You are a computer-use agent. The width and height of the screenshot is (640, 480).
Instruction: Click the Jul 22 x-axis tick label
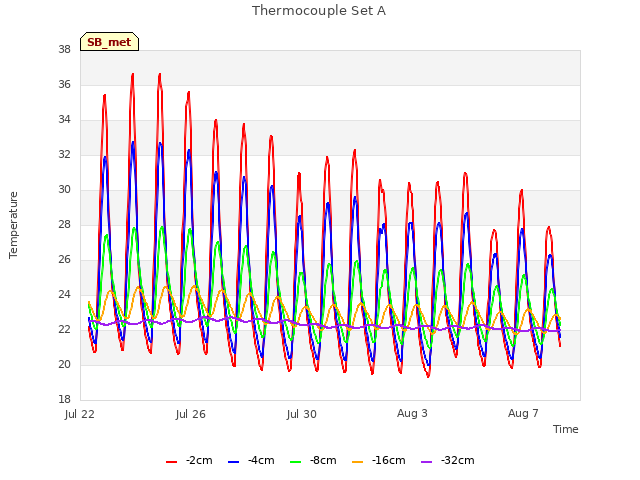(80, 414)
